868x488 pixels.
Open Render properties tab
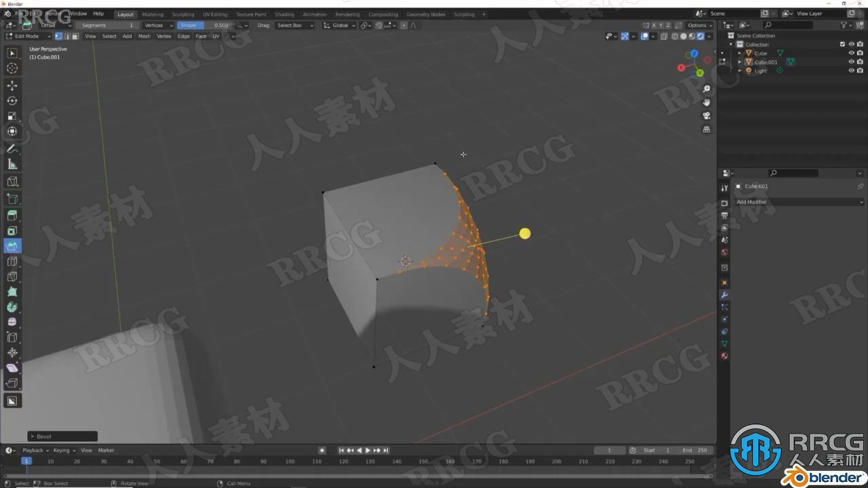pos(724,203)
